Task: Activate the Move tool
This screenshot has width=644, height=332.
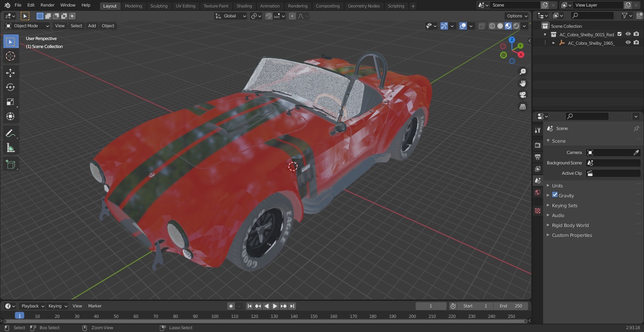Action: (10, 73)
